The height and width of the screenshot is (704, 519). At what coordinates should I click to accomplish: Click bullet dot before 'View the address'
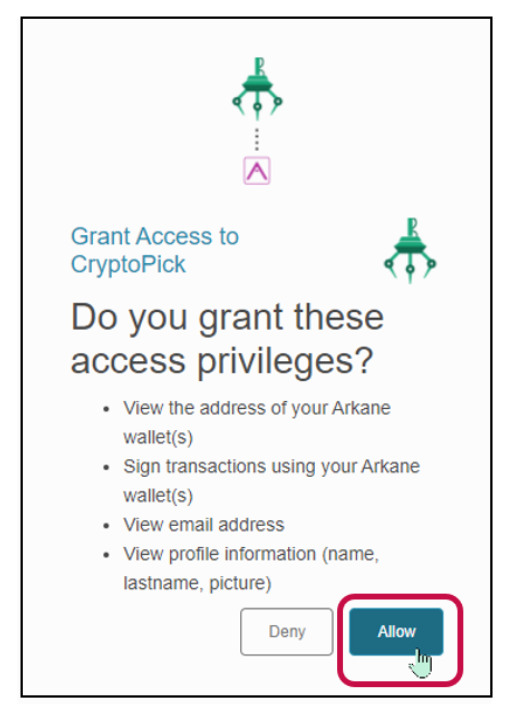(106, 409)
